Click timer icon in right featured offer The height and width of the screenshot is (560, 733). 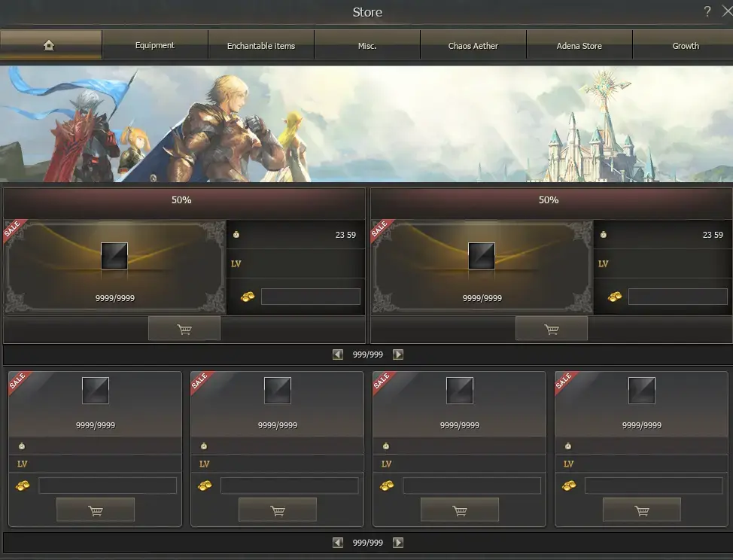point(604,234)
